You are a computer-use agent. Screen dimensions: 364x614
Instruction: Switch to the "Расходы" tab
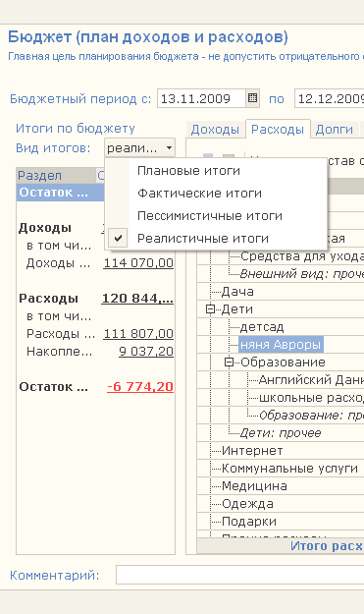(x=278, y=130)
